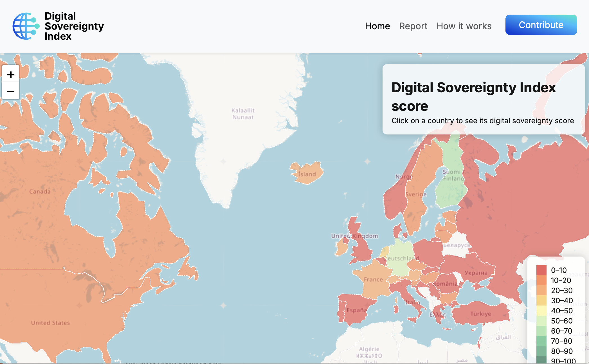Go to How it works page
589x364 pixels.
pyautogui.click(x=464, y=26)
